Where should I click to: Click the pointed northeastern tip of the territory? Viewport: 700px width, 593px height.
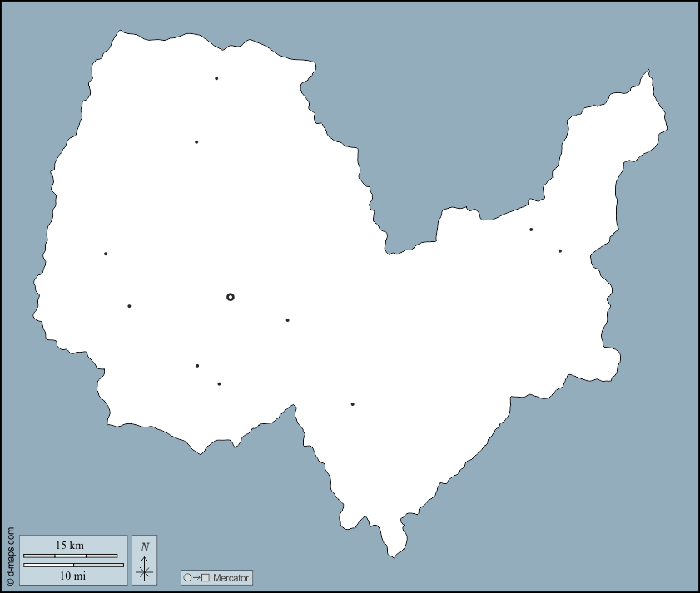[648, 72]
